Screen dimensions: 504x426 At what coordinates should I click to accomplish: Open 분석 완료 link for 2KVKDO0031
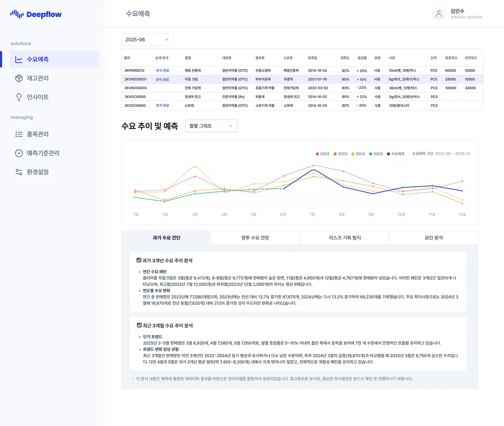[x=162, y=79]
